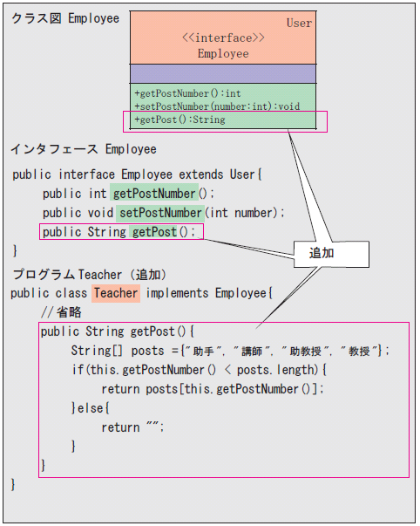Click the <<interface>> stereotype text
The image size is (420, 526).
[223, 38]
